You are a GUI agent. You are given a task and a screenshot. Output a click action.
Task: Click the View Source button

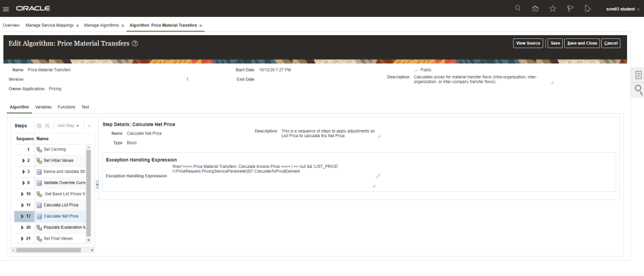coord(528,43)
